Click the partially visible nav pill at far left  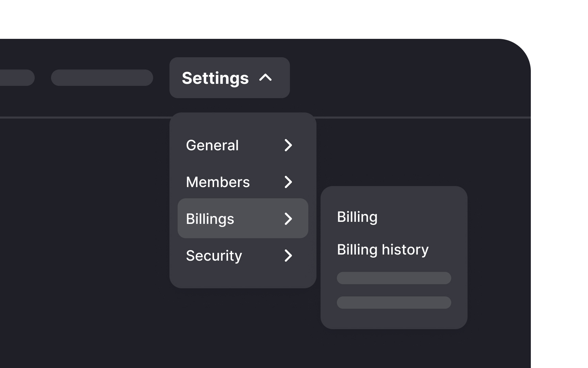(x=16, y=78)
